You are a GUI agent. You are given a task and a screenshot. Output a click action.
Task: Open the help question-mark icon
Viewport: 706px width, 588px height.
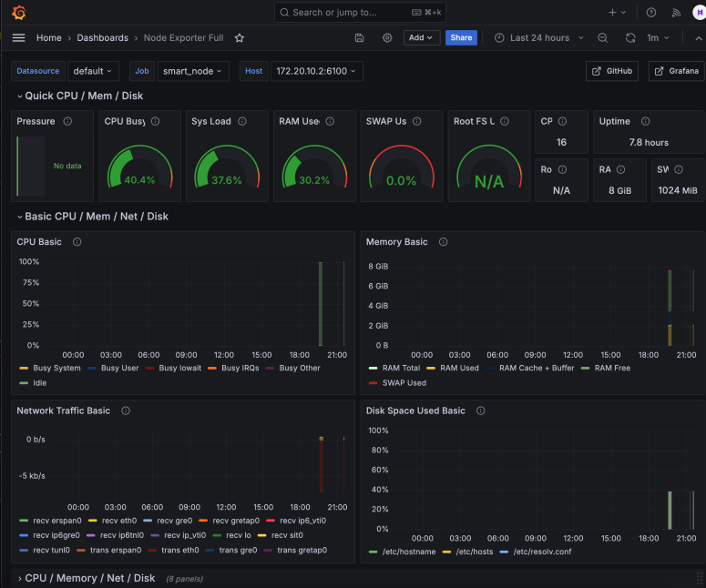point(651,13)
